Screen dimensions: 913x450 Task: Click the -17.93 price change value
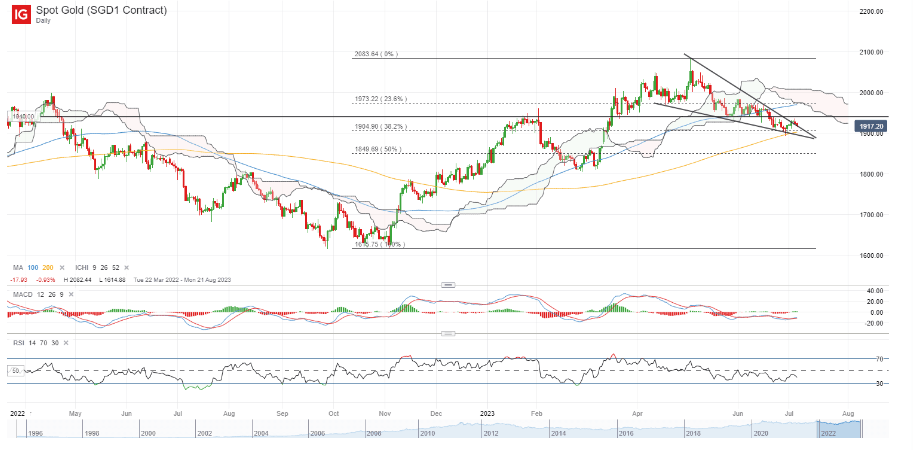(x=20, y=280)
